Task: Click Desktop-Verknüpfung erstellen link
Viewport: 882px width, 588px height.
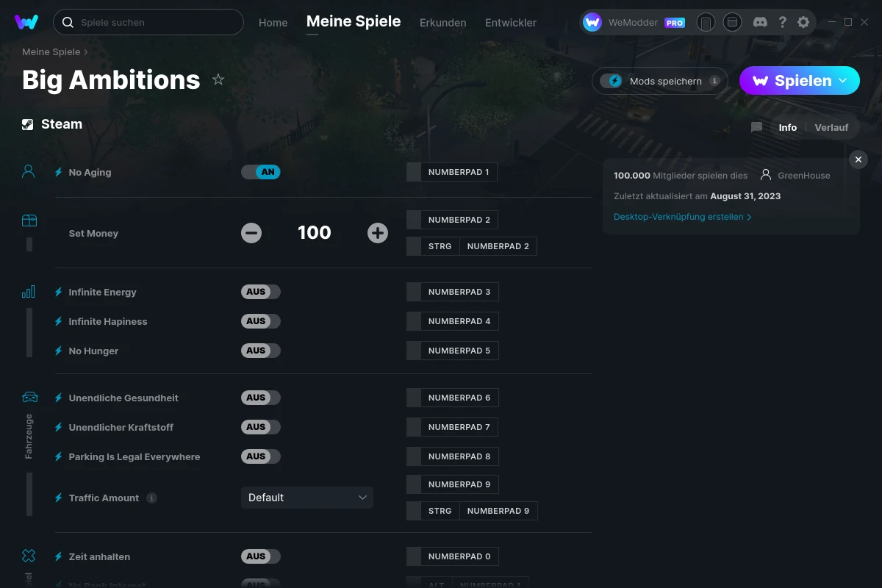Action: 682,217
